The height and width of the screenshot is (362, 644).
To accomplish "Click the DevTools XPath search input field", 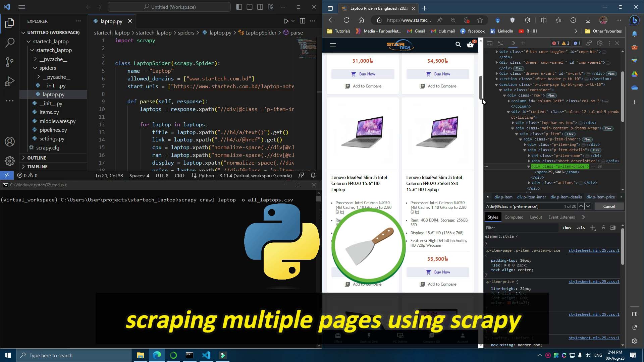I will click(x=523, y=206).
